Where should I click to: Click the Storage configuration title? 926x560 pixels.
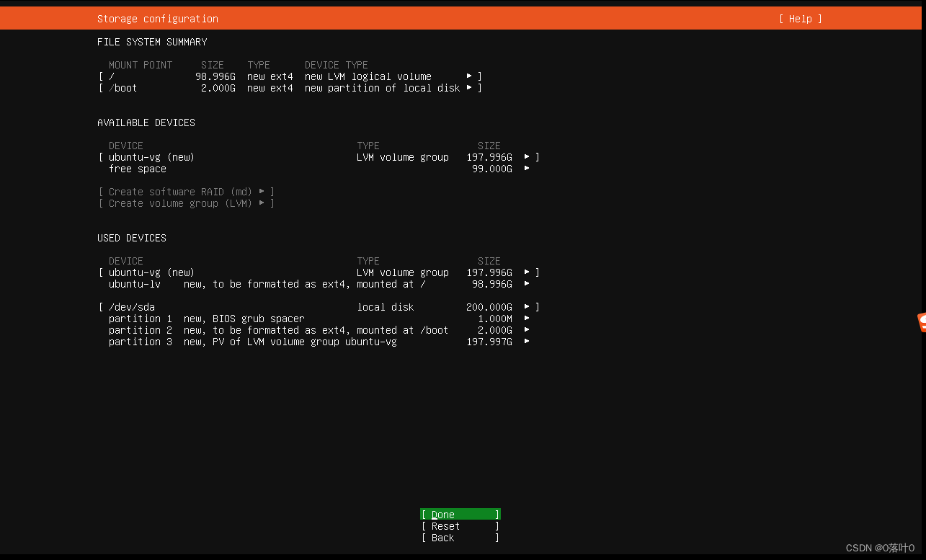coord(158,19)
